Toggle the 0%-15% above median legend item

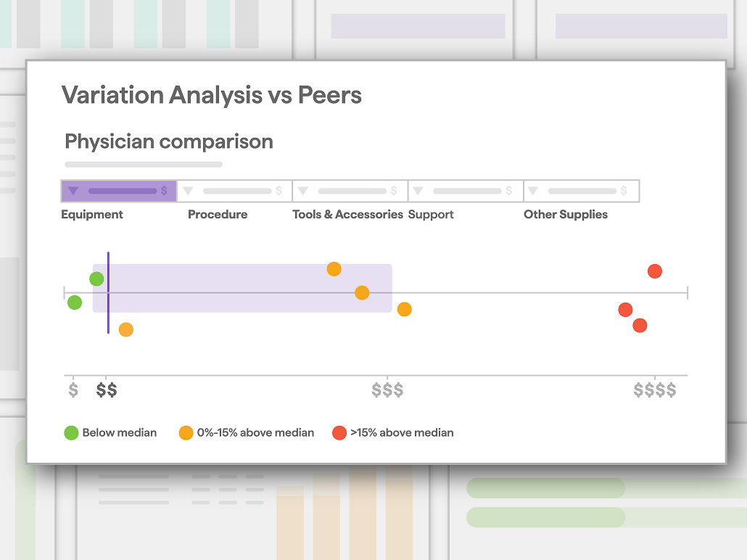pyautogui.click(x=247, y=433)
